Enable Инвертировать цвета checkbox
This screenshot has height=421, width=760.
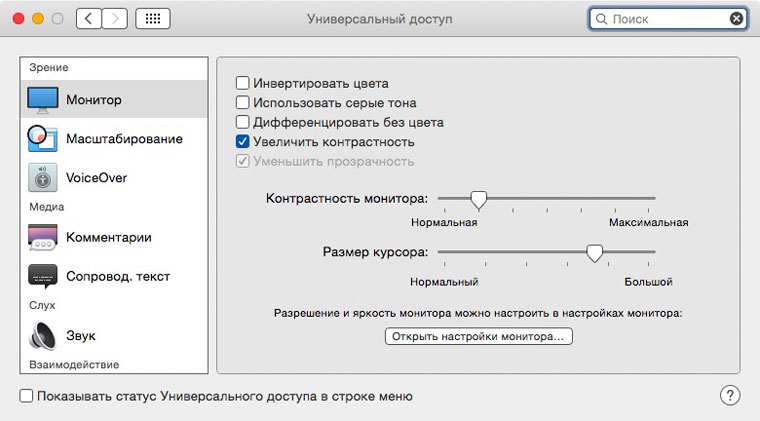pyautogui.click(x=242, y=84)
